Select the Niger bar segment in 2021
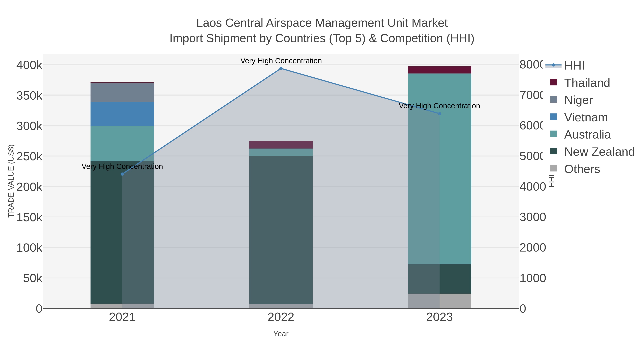644x362 pixels. 122,93
